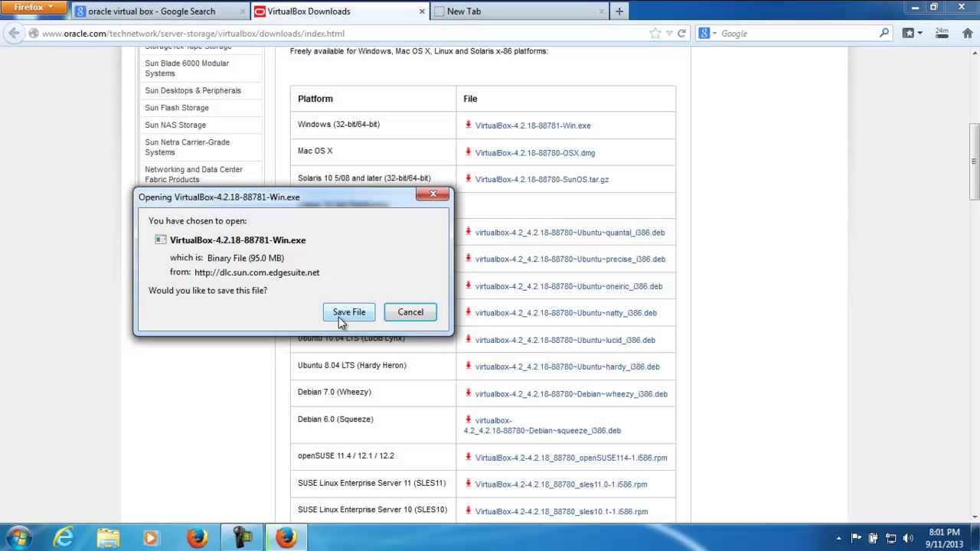The height and width of the screenshot is (551, 980).
Task: Open Debian squeeze i386.deb link
Action: pos(542,425)
